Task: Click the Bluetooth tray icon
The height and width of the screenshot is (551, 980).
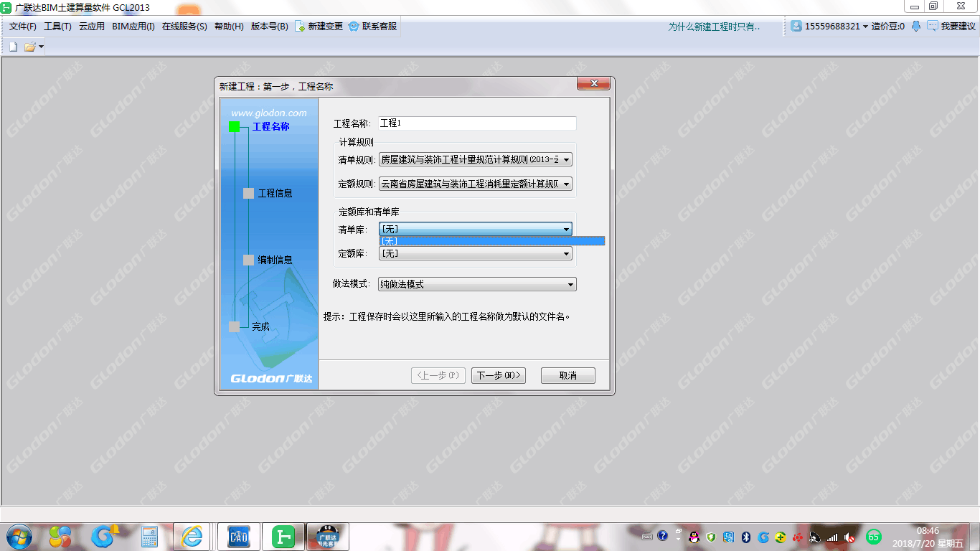Action: click(x=745, y=537)
